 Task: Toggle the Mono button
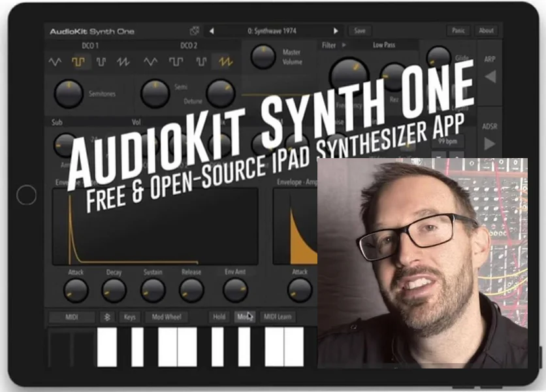(x=245, y=317)
